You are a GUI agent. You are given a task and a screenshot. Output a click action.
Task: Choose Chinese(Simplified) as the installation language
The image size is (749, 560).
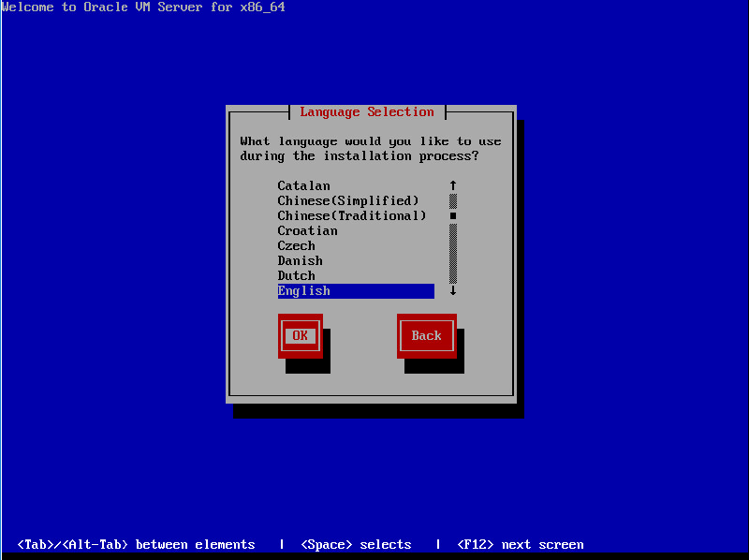pos(347,200)
